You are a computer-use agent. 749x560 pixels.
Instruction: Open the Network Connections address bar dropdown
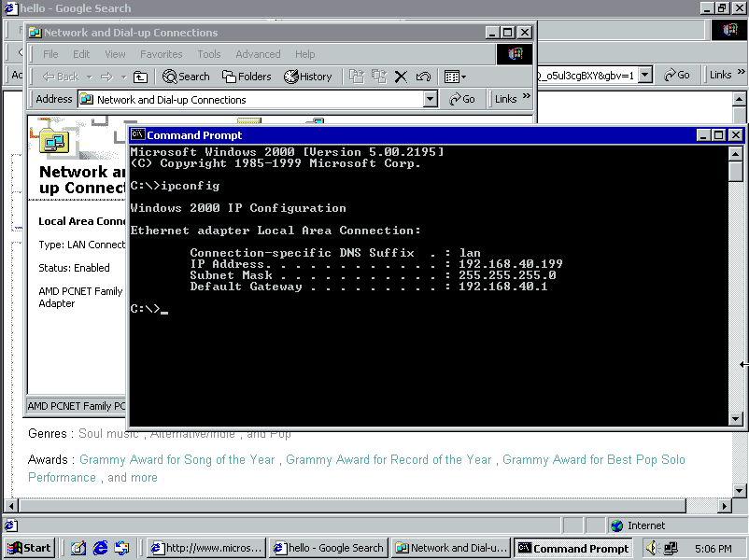(x=431, y=99)
